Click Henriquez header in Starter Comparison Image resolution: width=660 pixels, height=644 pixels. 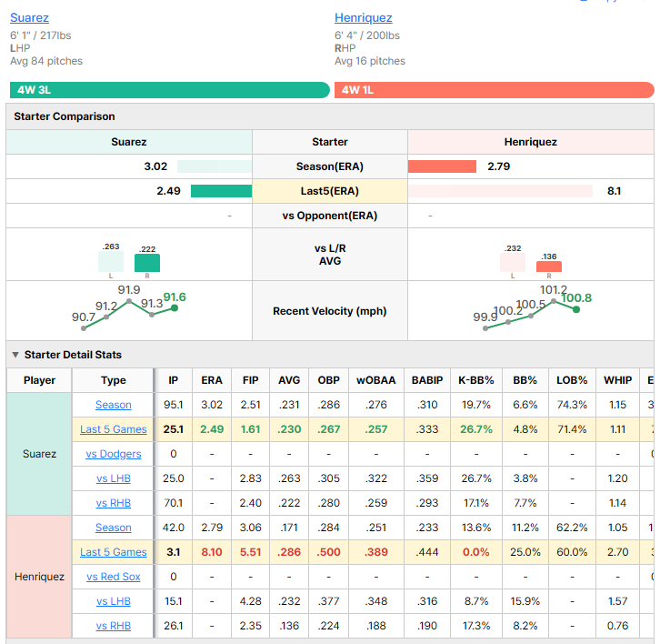point(530,142)
